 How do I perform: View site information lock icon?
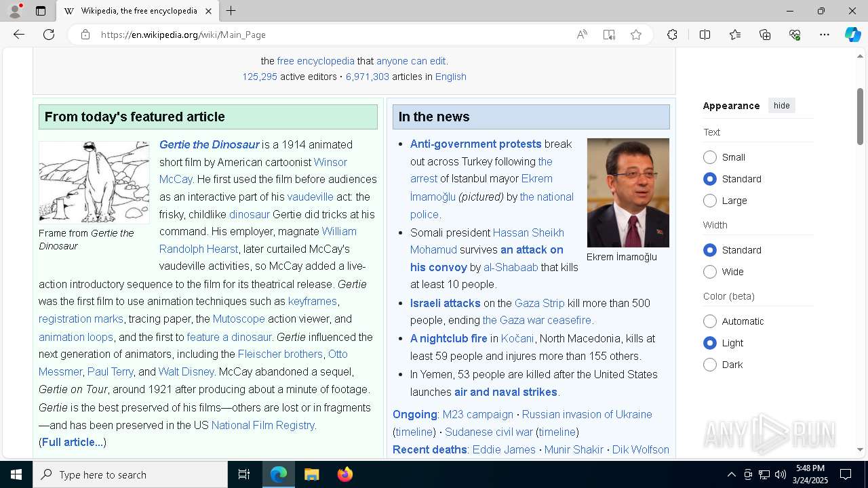[85, 35]
